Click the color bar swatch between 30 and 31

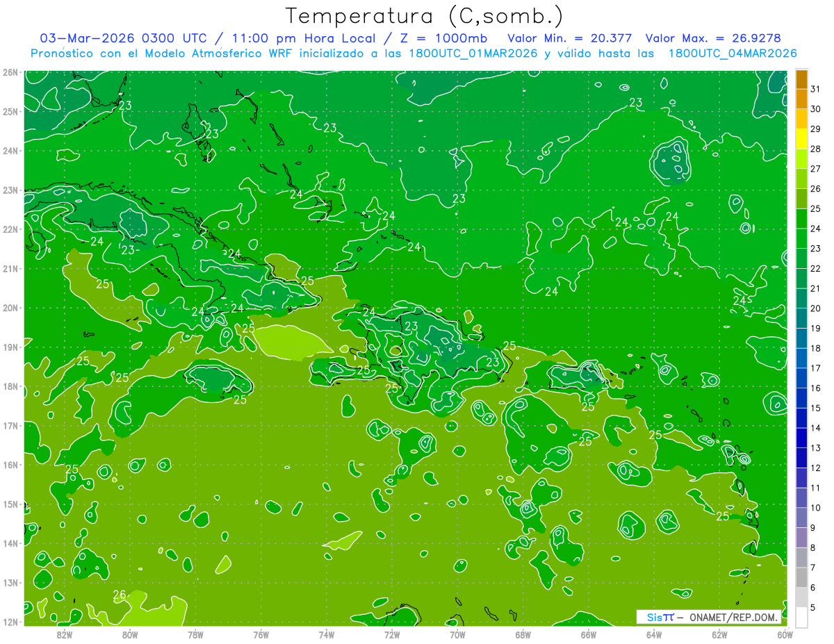(801, 99)
